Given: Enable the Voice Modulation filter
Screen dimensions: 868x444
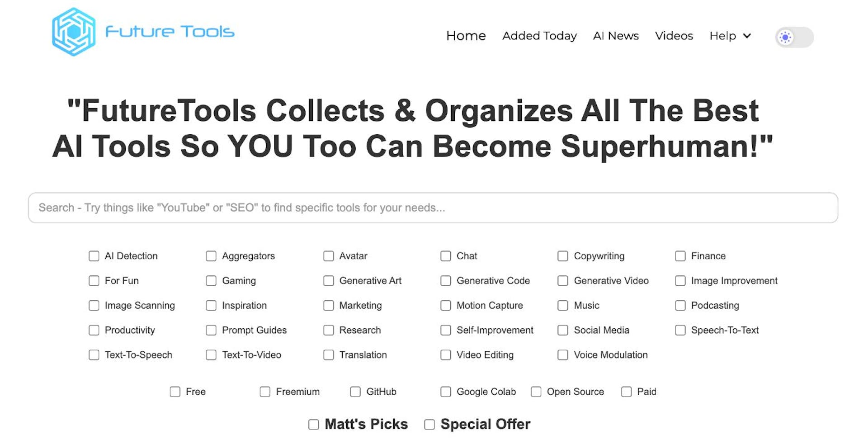Looking at the screenshot, I should point(562,355).
